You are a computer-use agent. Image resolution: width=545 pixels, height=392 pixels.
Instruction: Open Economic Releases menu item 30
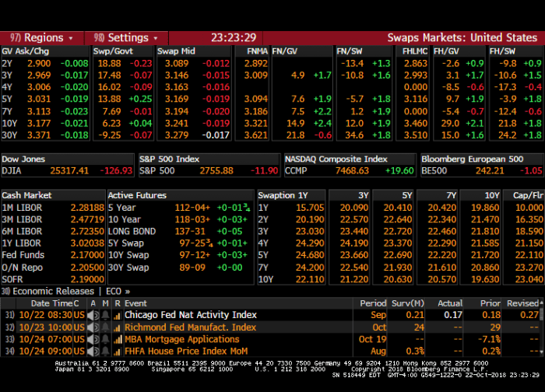point(47,291)
